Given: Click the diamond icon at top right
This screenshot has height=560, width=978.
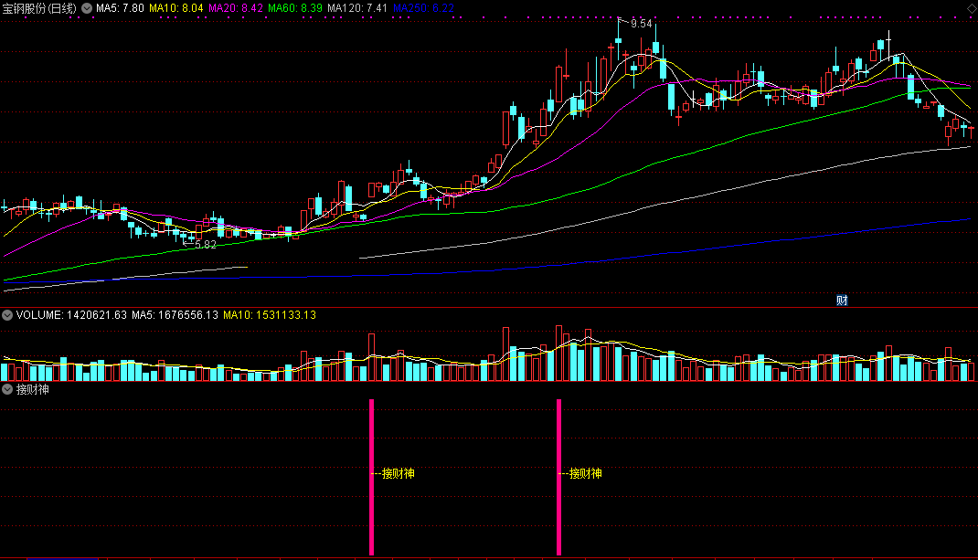Looking at the screenshot, I should tap(972, 8).
